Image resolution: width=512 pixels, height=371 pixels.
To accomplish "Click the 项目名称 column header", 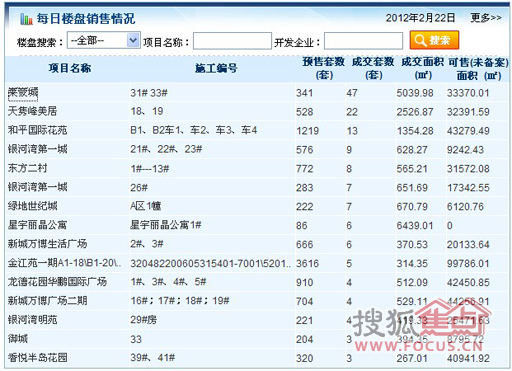I will click(70, 68).
